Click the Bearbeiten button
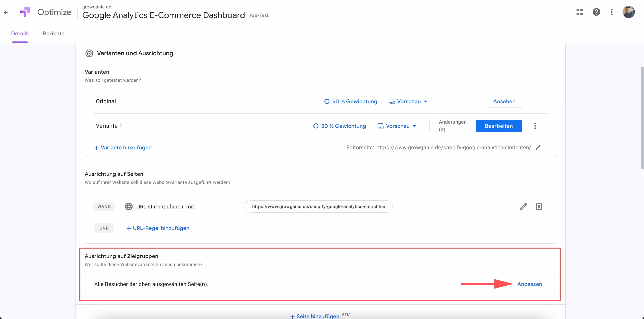 [x=499, y=126]
